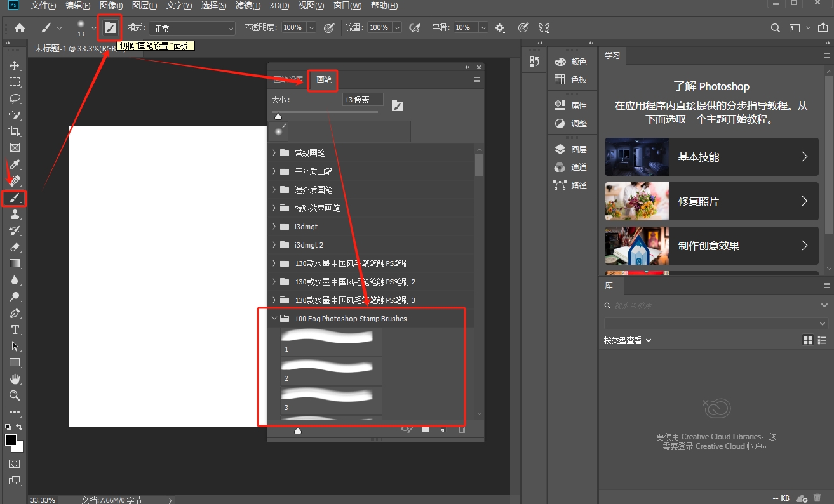Open flow 100% dropdown arrow
The width and height of the screenshot is (834, 504).
[397, 27]
